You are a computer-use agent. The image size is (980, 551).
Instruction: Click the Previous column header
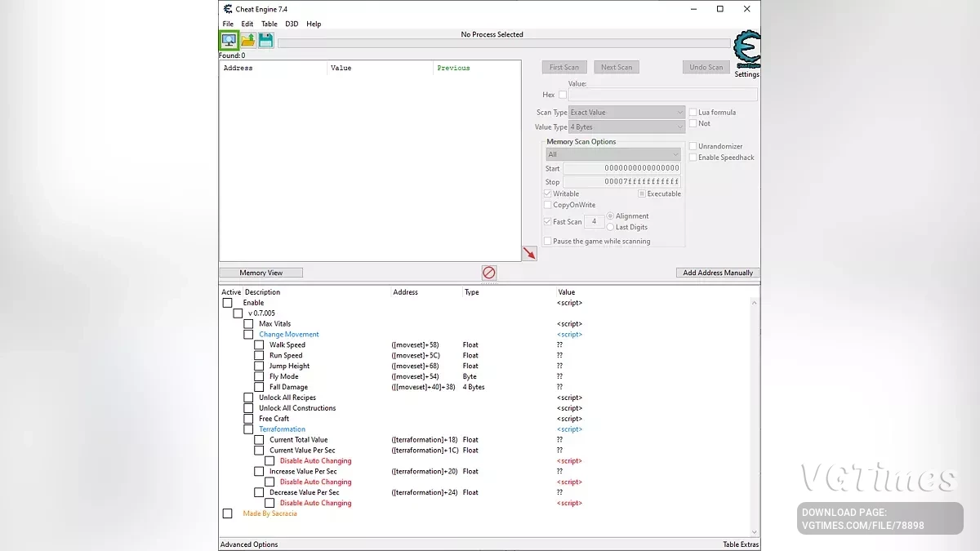click(477, 68)
